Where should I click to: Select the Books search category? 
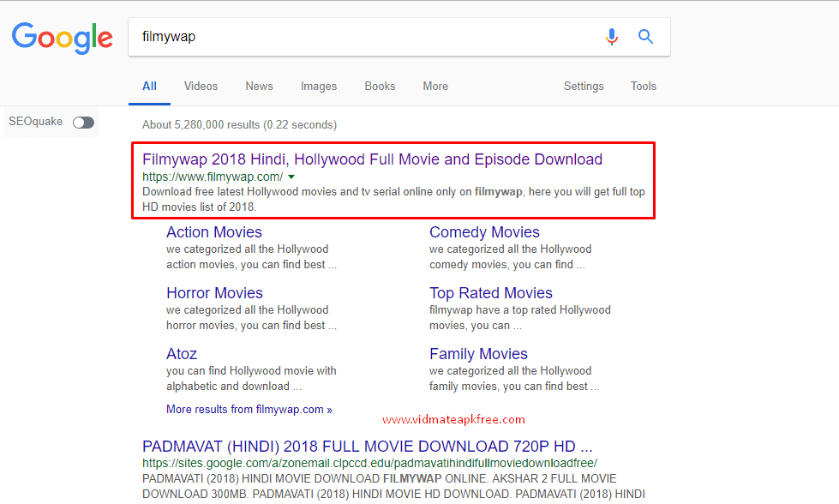click(379, 86)
